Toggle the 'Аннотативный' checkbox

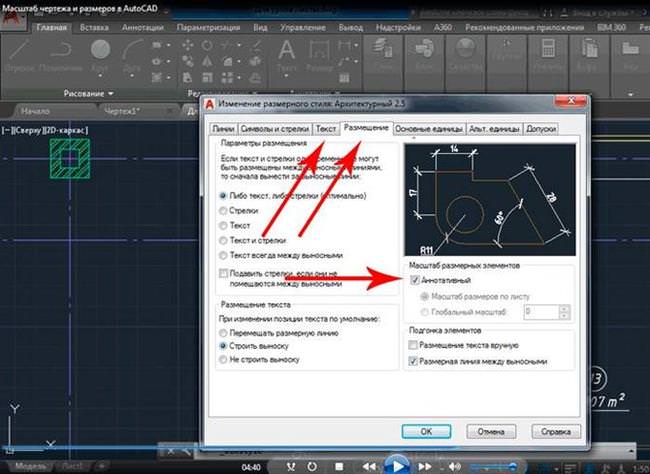pyautogui.click(x=415, y=280)
